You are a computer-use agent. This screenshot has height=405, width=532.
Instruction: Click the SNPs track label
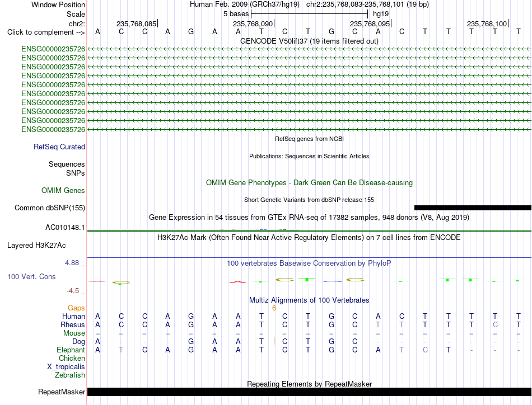click(76, 173)
